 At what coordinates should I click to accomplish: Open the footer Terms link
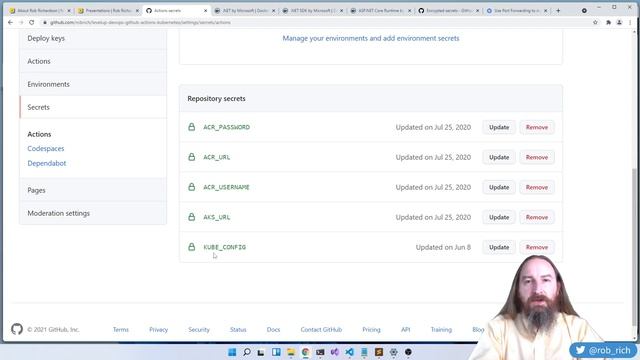pyautogui.click(x=121, y=329)
